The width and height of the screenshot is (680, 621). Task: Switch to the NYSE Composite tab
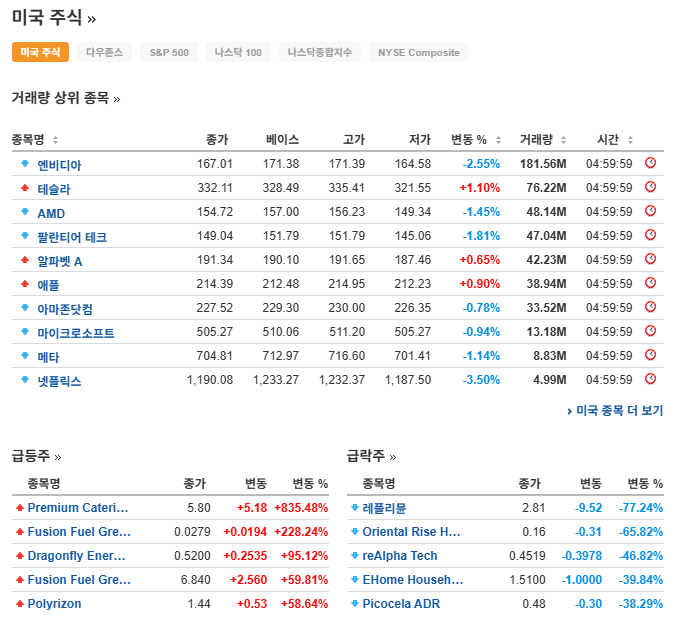418,52
